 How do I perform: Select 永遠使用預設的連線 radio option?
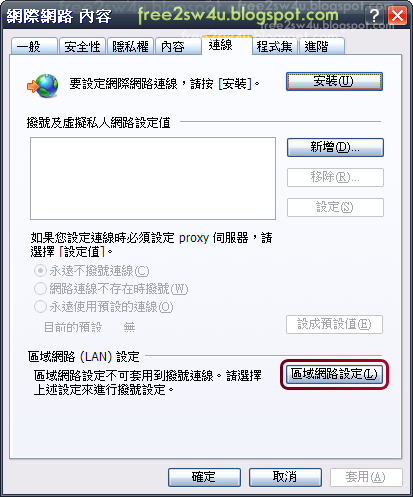(40, 306)
